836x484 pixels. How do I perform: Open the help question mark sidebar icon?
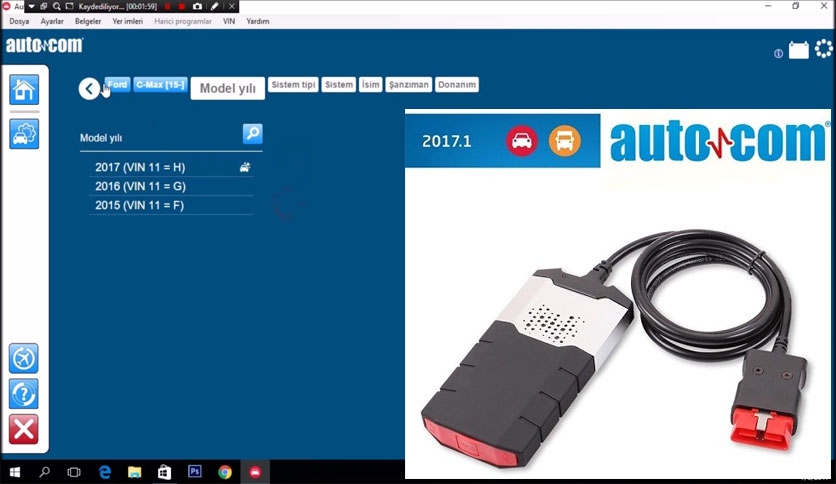(x=23, y=394)
